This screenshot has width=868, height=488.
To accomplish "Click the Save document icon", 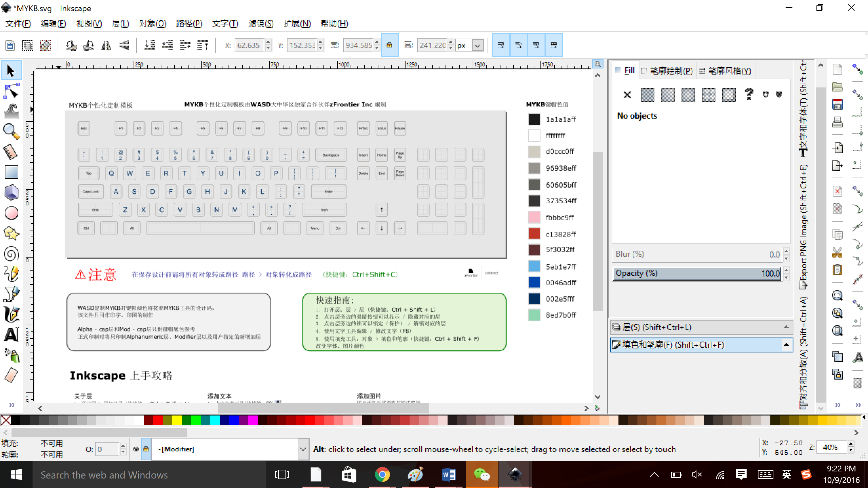I will point(837,104).
